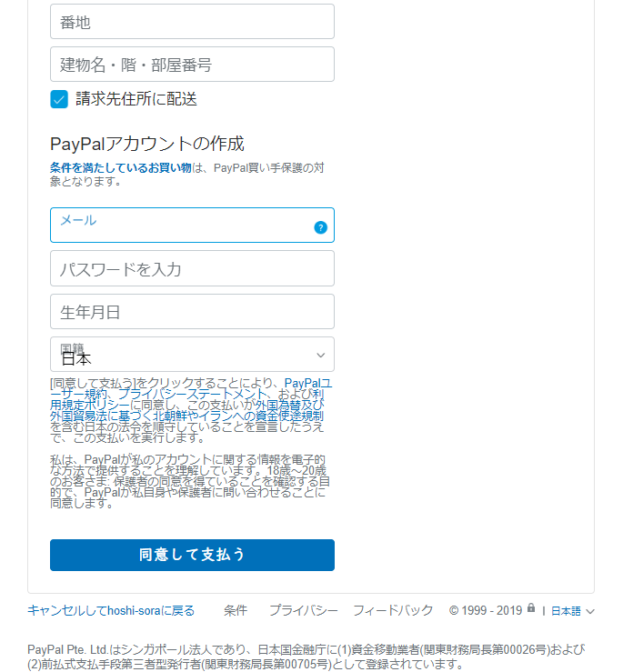633x672 pixels.
Task: Click the キャンセルしてhoshi-soraに戻る link
Action: click(x=111, y=610)
